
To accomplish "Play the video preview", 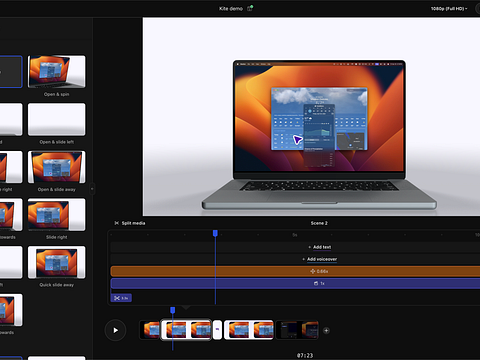I will pyautogui.click(x=115, y=330).
